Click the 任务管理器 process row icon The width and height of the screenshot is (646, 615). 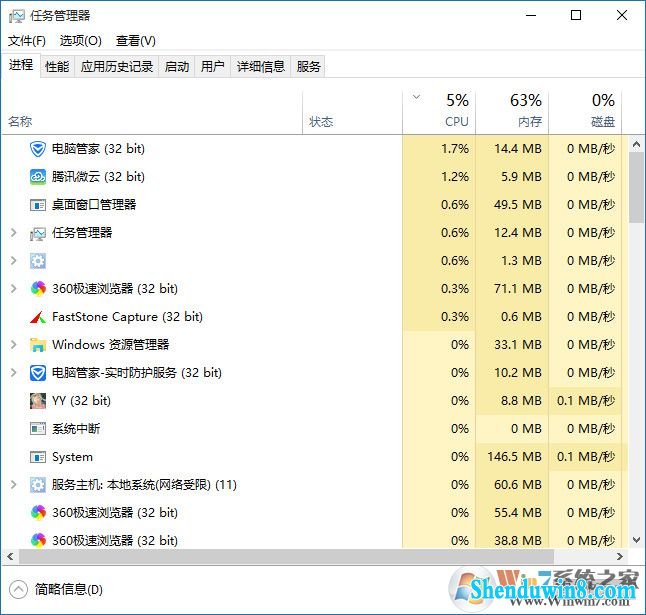tap(38, 233)
